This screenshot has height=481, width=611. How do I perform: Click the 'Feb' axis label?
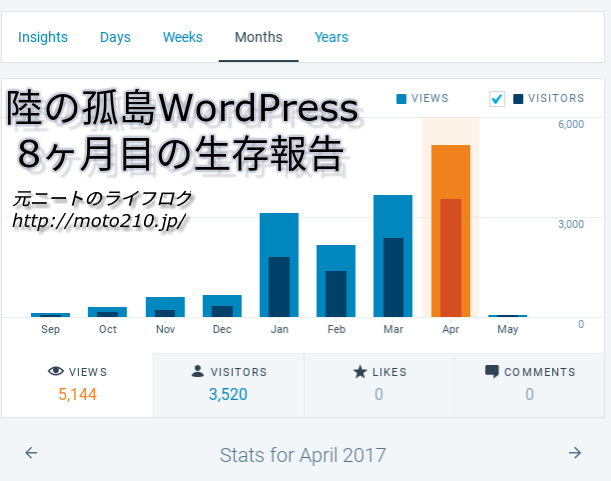click(336, 329)
